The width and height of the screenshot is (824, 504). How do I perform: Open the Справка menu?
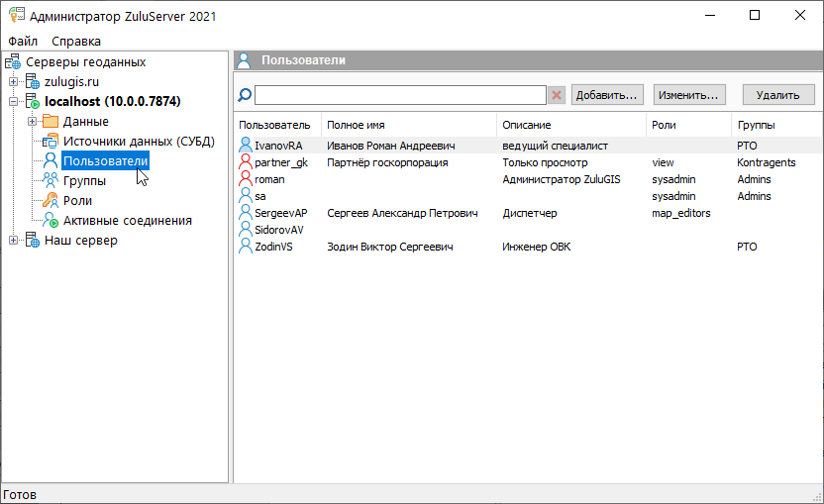click(x=76, y=42)
